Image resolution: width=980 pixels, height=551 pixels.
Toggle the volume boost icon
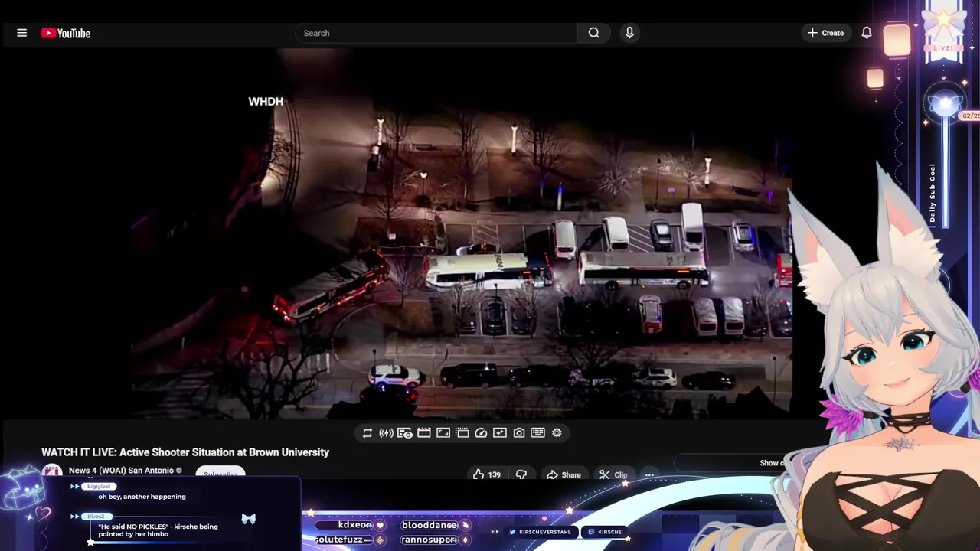386,432
